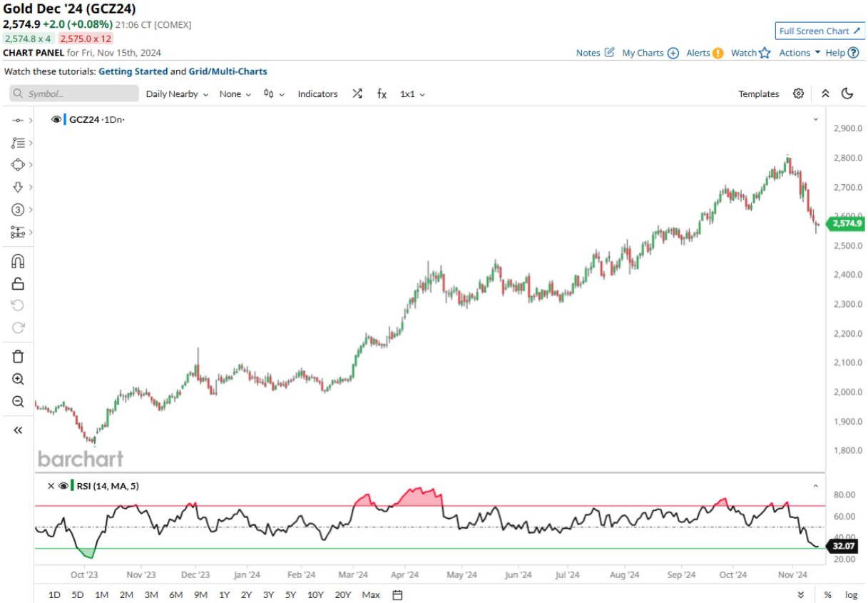Image resolution: width=868 pixels, height=603 pixels.
Task: Click the compare symbols shuffle icon
Action: (357, 93)
